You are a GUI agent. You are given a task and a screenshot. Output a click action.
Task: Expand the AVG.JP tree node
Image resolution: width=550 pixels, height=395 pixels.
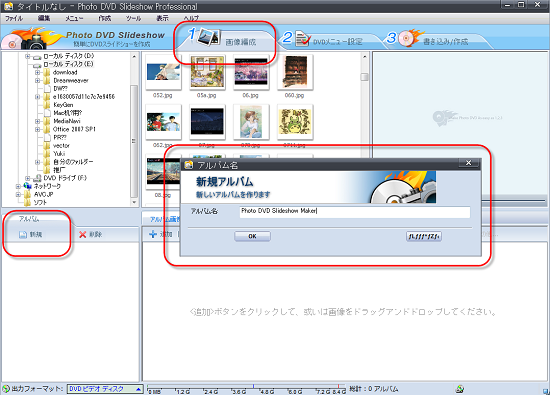[18, 194]
